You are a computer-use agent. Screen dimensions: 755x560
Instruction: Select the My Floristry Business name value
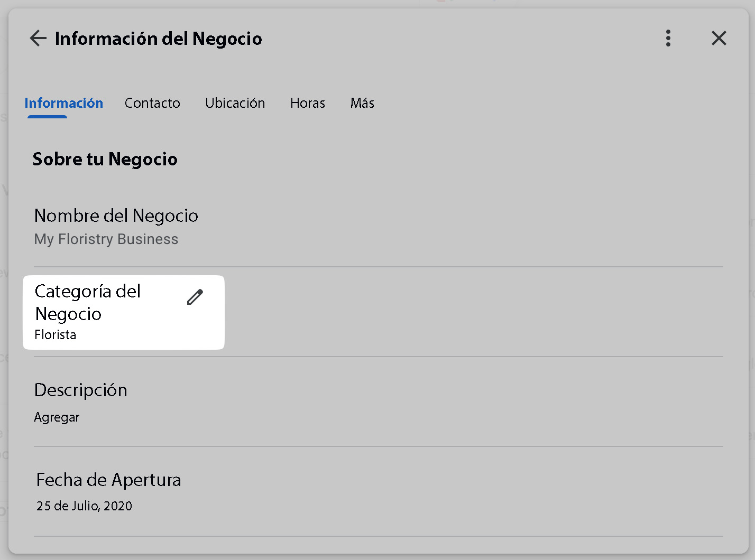(x=106, y=239)
